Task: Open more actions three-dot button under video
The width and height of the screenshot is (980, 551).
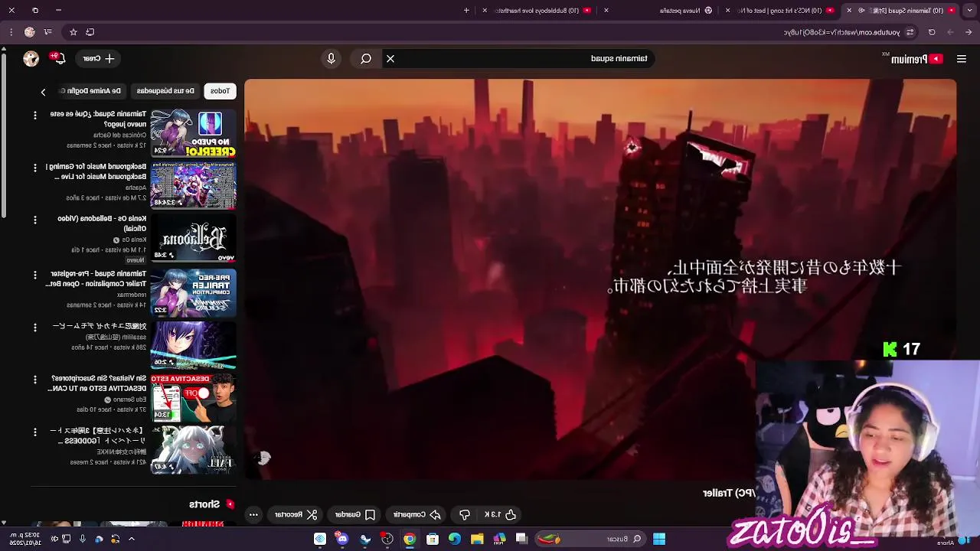Action: coord(253,514)
